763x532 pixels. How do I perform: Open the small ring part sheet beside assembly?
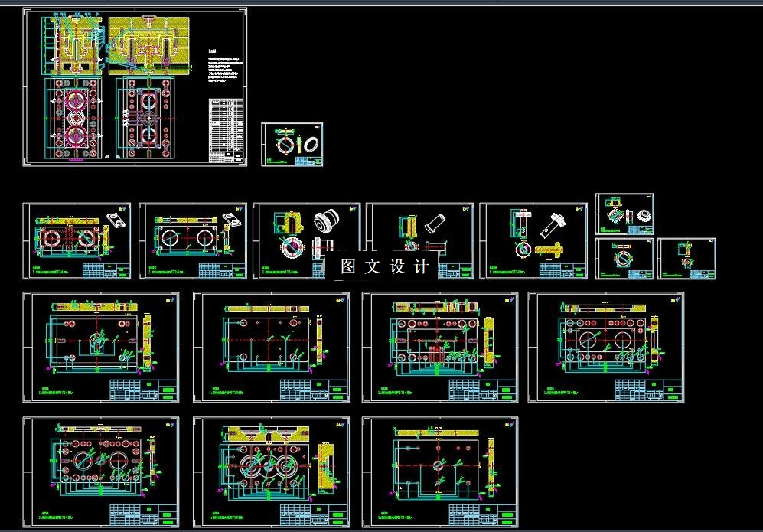292,145
